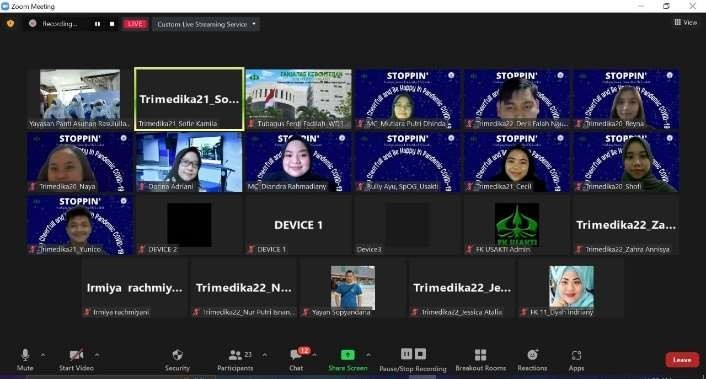
Task: Expand Share Screen options arrow
Action: [x=368, y=355]
